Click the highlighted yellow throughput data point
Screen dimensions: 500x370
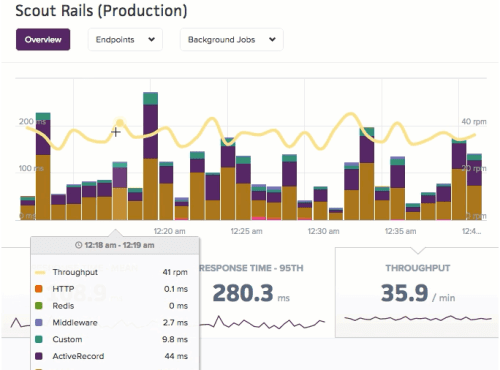coord(120,123)
